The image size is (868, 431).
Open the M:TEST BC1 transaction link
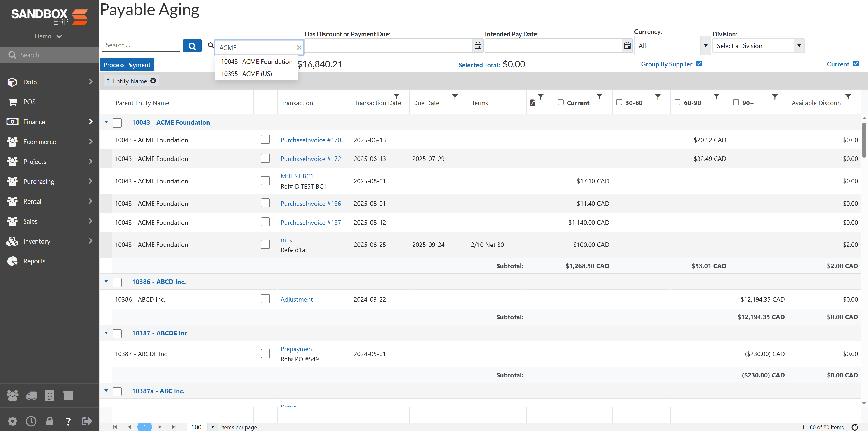pyautogui.click(x=297, y=176)
